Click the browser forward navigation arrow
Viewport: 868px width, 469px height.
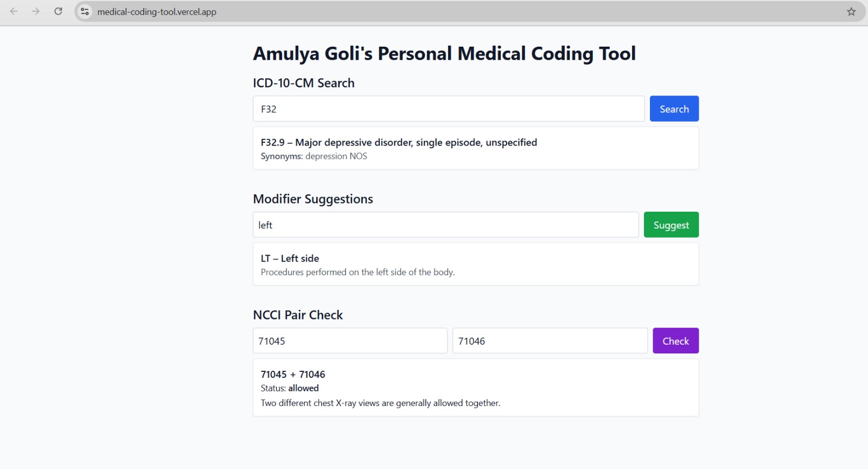(x=35, y=11)
